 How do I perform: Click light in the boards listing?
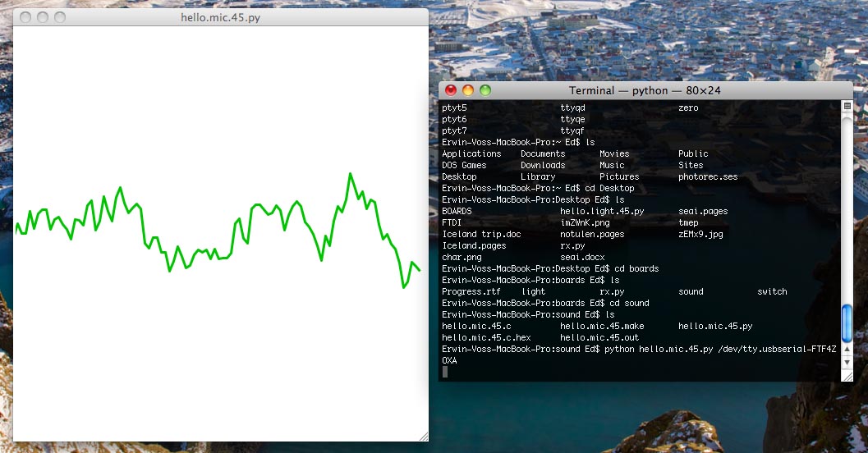coord(534,292)
